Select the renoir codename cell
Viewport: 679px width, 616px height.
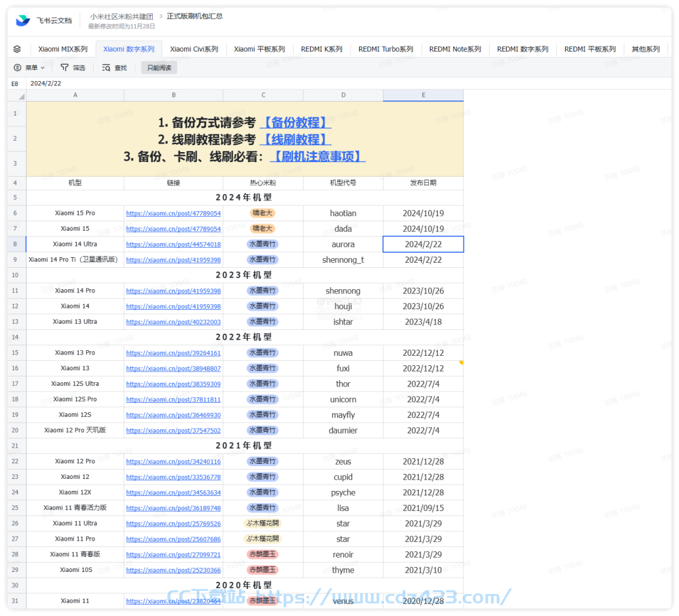click(x=343, y=554)
